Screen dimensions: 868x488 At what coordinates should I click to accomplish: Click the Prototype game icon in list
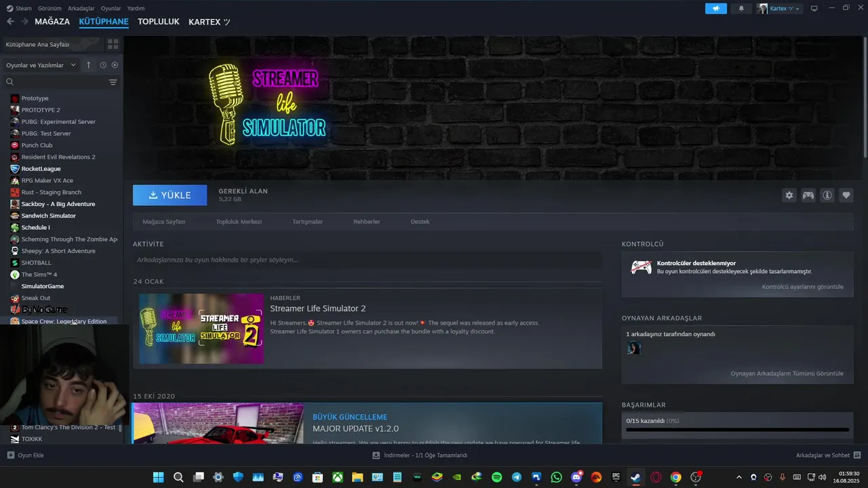coord(15,98)
